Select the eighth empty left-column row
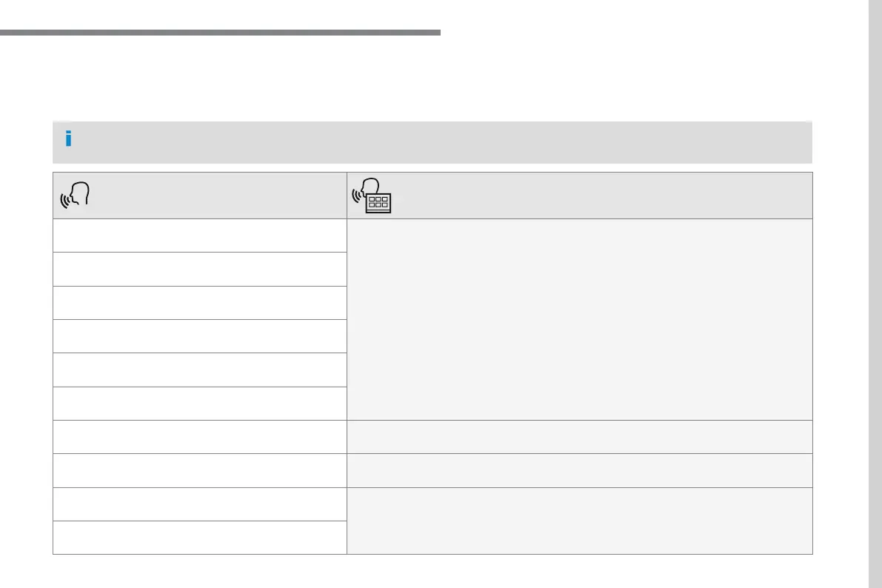 [x=200, y=470]
